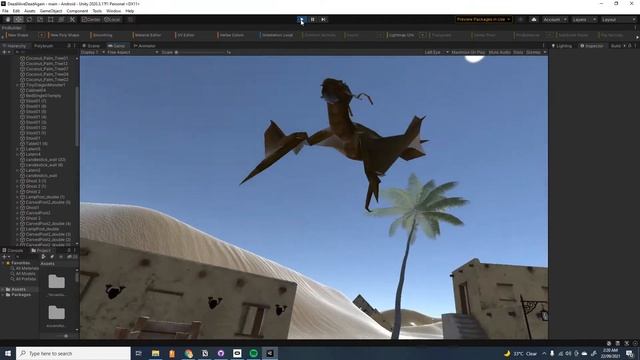Open Lightmap UVs options plus icon
Viewport: 640px width, 360px height.
tap(422, 36)
